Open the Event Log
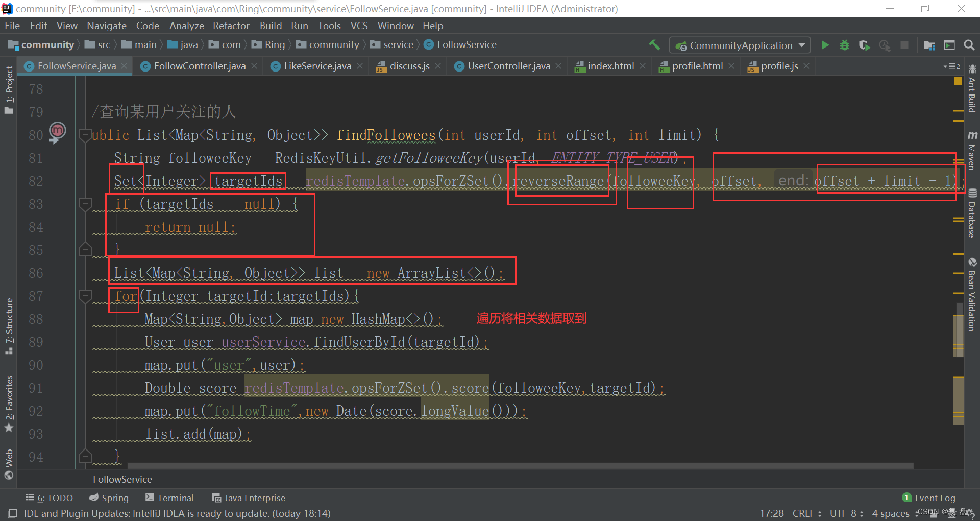 [x=929, y=498]
